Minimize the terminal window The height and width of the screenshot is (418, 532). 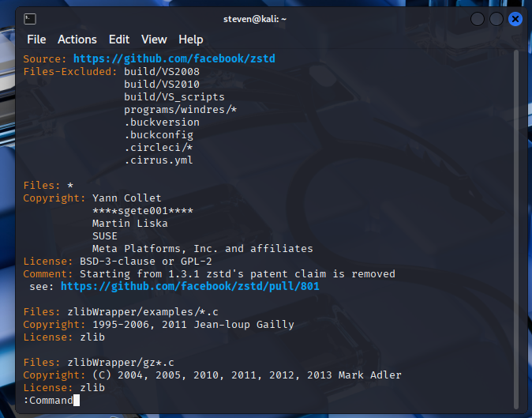click(x=478, y=18)
